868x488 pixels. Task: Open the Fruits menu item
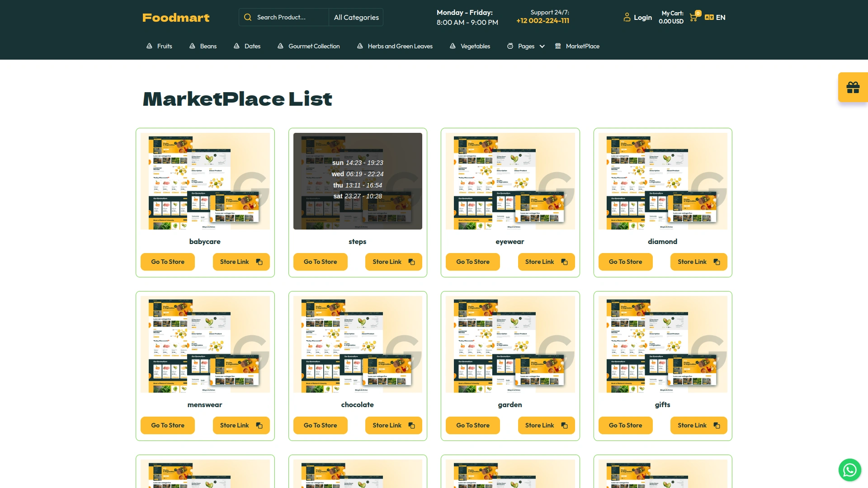[x=164, y=46]
